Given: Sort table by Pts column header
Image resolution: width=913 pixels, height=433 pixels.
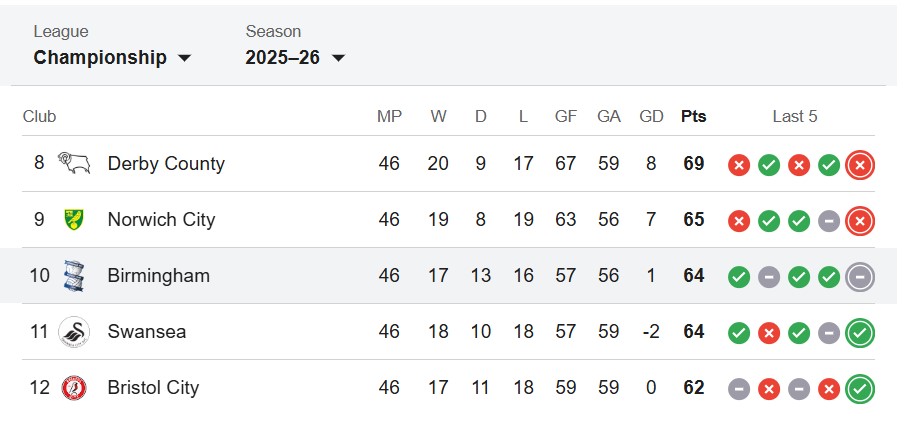Looking at the screenshot, I should (693, 116).
